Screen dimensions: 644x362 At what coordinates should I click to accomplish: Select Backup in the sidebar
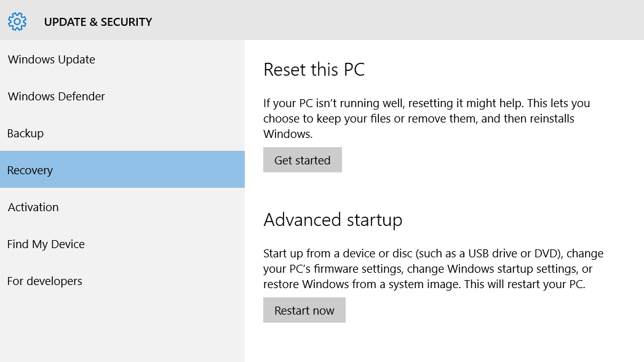tap(26, 134)
